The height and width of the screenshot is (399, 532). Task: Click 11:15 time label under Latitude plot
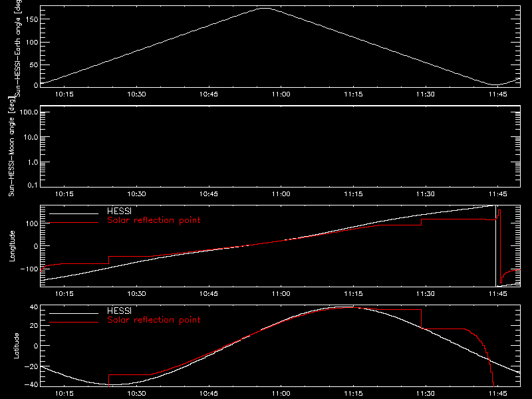353,394
